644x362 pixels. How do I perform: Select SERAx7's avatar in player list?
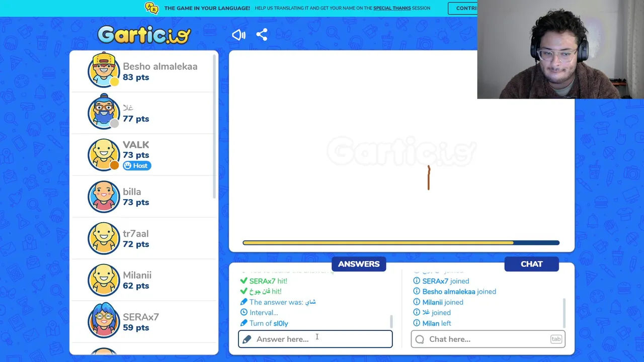coord(104,320)
